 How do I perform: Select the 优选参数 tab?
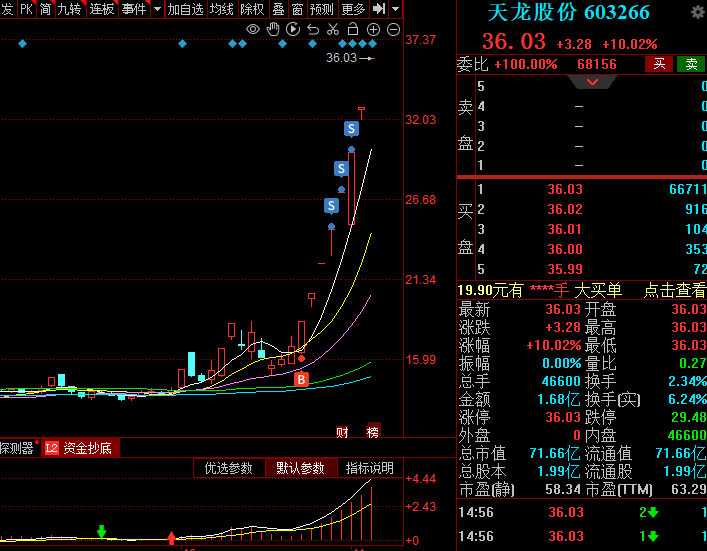tap(229, 468)
